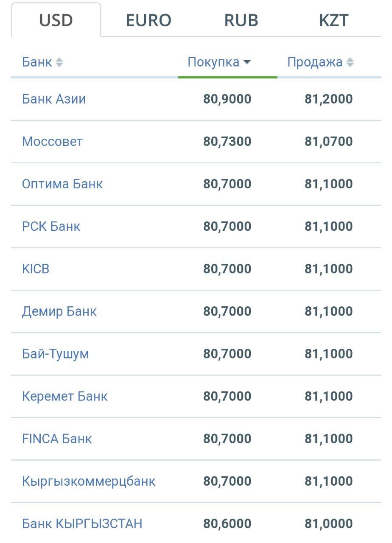The width and height of the screenshot is (392, 543).
Task: Sort by the Продажа column arrows icon
Action: (350, 62)
